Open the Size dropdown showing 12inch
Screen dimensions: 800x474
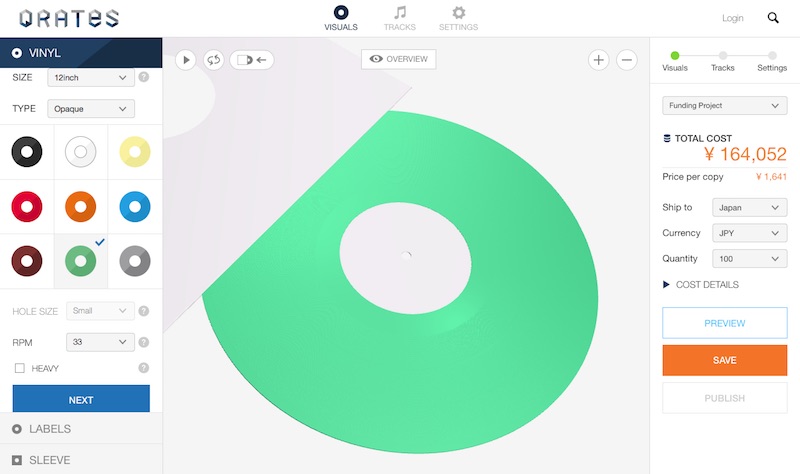(x=91, y=78)
